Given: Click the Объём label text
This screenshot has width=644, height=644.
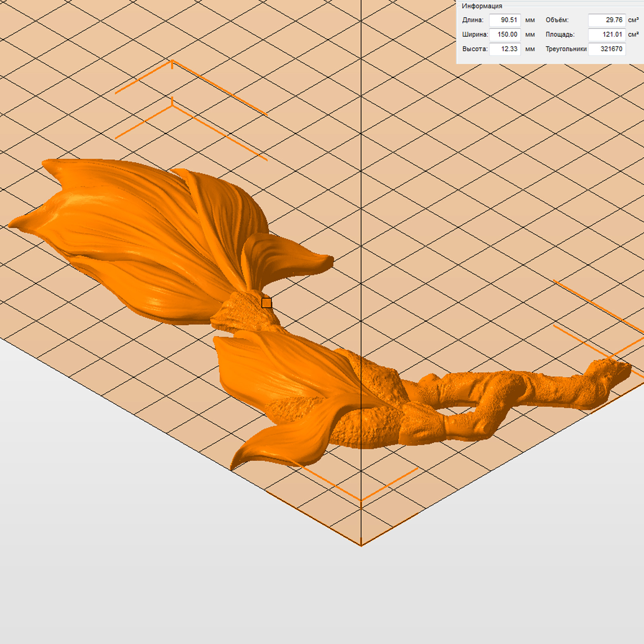Looking at the screenshot, I should pos(557,20).
